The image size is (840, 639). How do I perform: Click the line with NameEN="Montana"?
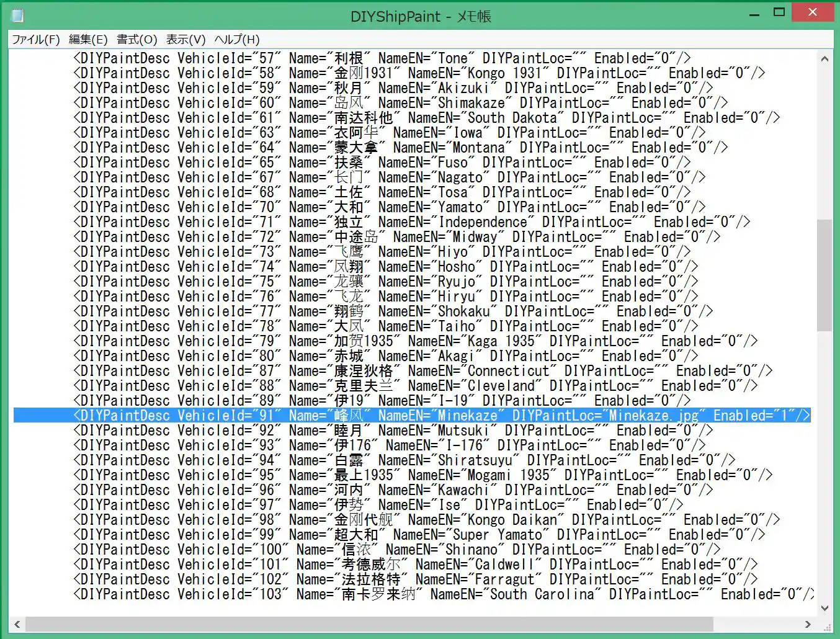(x=400, y=148)
